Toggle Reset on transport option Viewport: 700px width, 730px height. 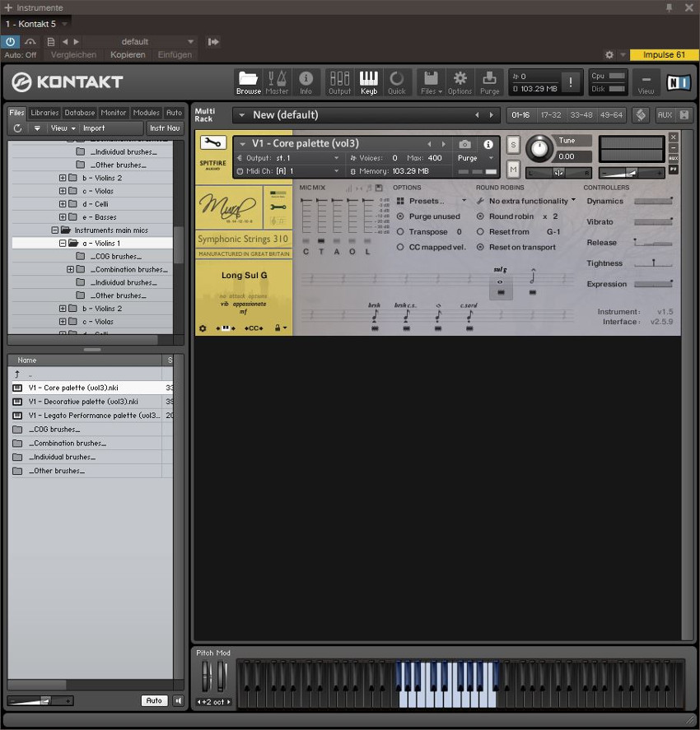480,247
